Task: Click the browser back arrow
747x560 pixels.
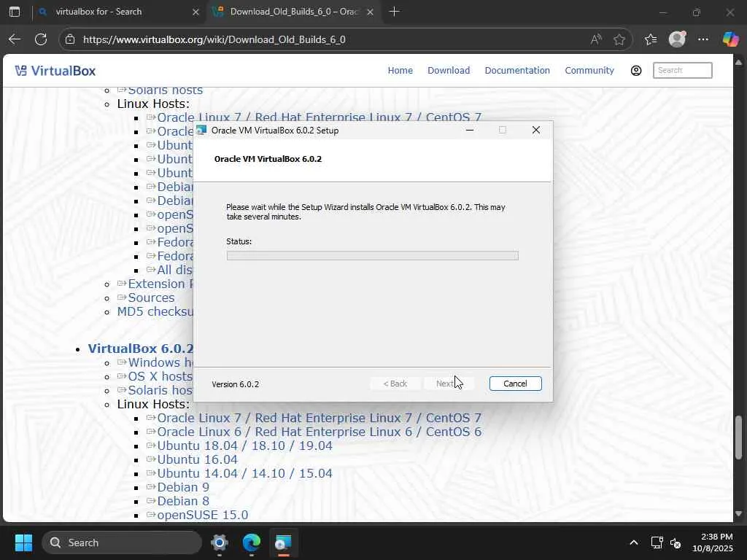Action: (x=15, y=39)
